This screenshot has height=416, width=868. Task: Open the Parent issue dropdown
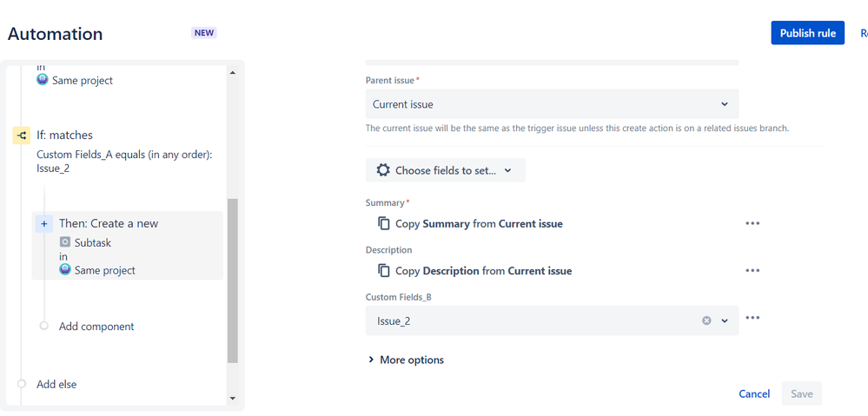(552, 104)
